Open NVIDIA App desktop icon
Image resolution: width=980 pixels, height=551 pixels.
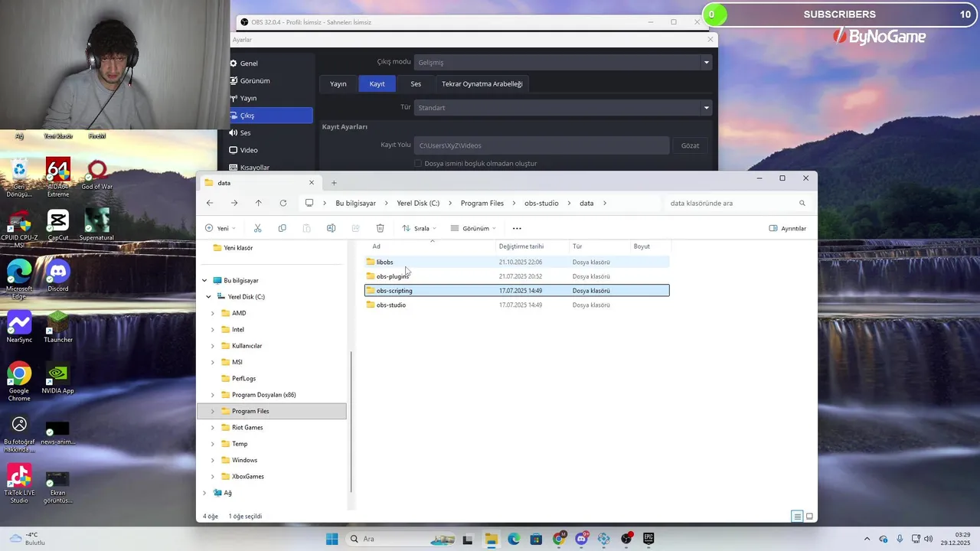tap(58, 379)
